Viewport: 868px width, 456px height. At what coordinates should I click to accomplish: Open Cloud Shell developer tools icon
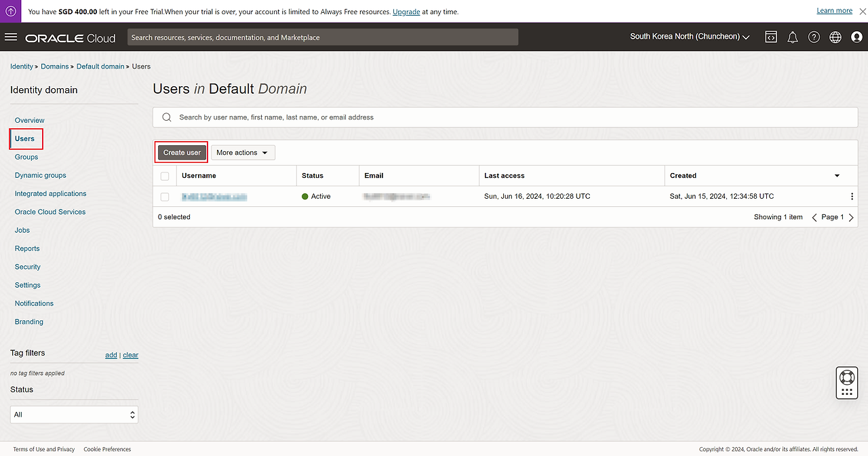point(771,37)
